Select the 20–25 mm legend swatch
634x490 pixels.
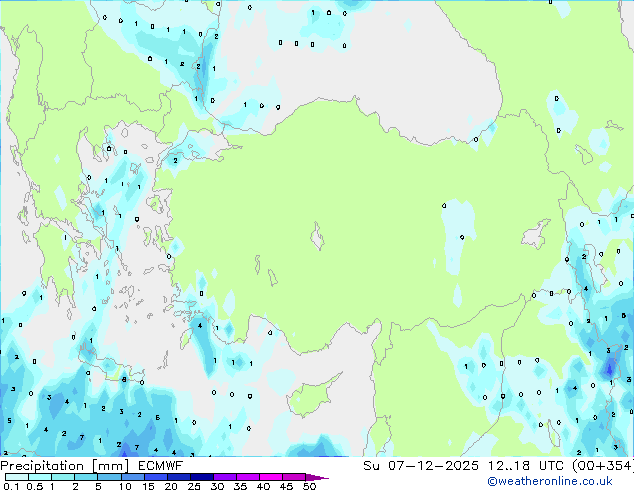179,477
